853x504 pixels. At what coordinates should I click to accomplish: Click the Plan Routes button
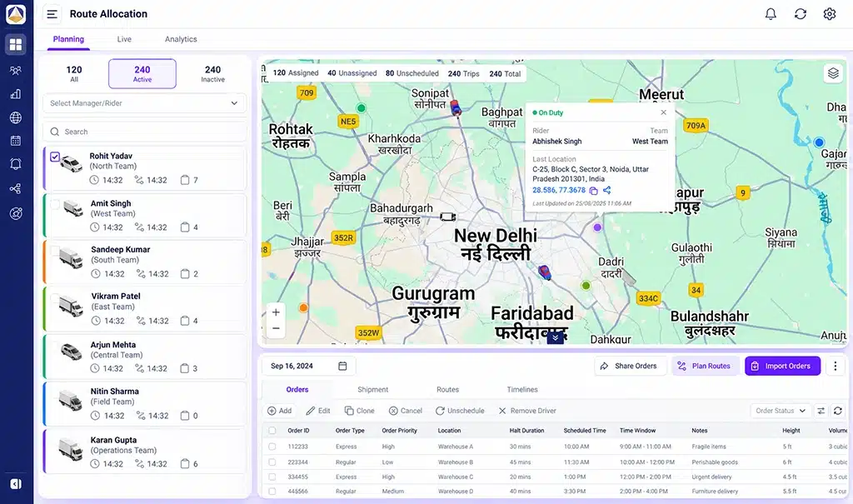705,367
